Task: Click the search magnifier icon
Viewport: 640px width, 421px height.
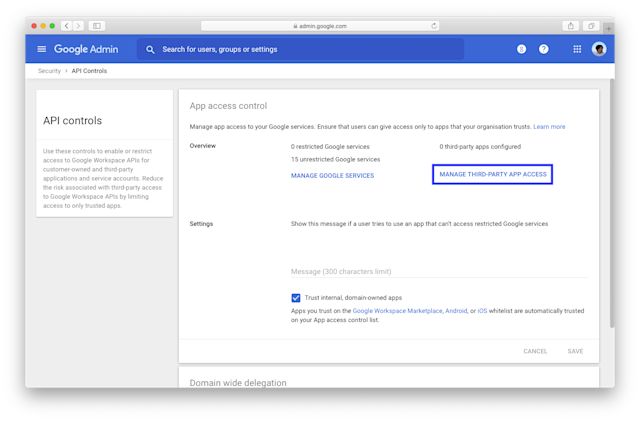Action: 150,49
